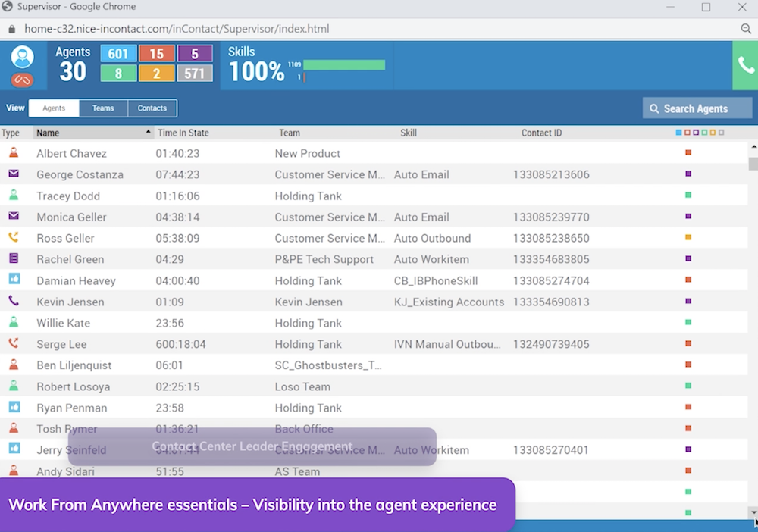Click the SC_Ghostbusters_T... team cell
Viewport: 758px width, 532px height.
point(328,365)
